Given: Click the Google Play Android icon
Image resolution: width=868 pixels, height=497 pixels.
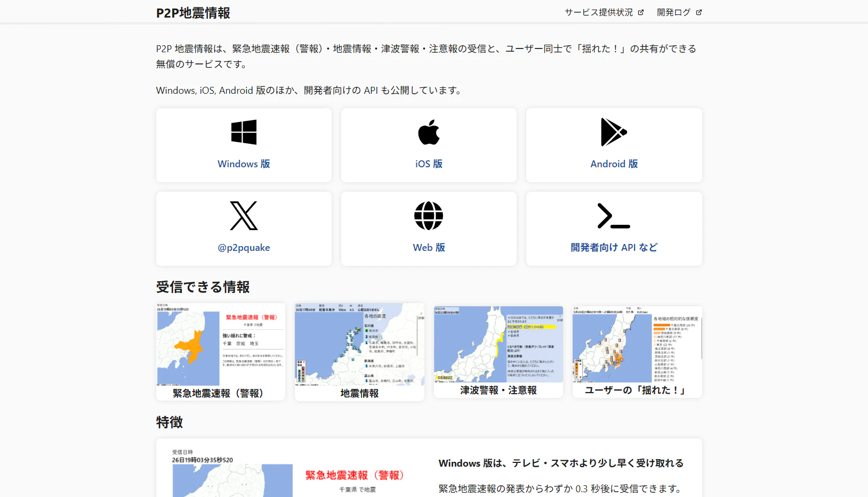Looking at the screenshot, I should (x=614, y=132).
